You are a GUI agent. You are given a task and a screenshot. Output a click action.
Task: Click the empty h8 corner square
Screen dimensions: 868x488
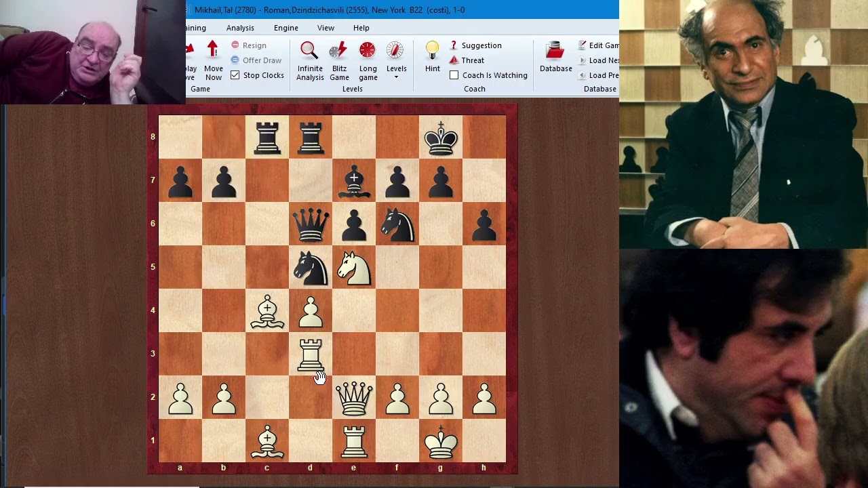tap(484, 137)
